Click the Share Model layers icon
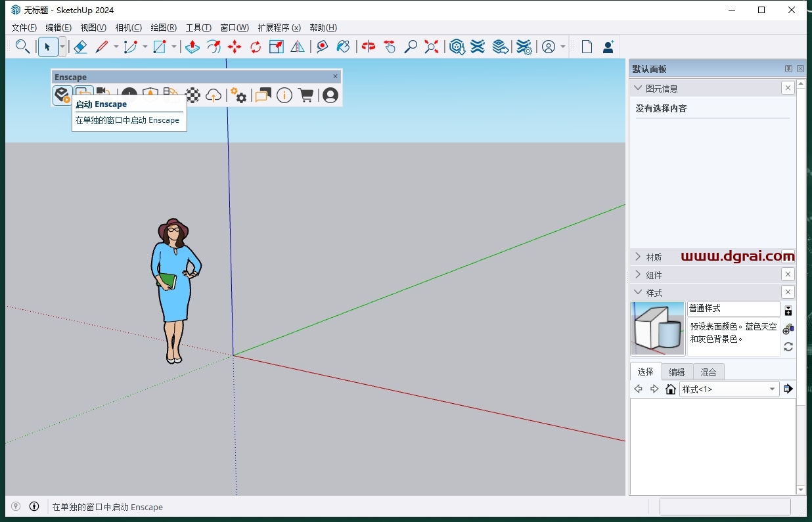812x522 pixels. (500, 47)
